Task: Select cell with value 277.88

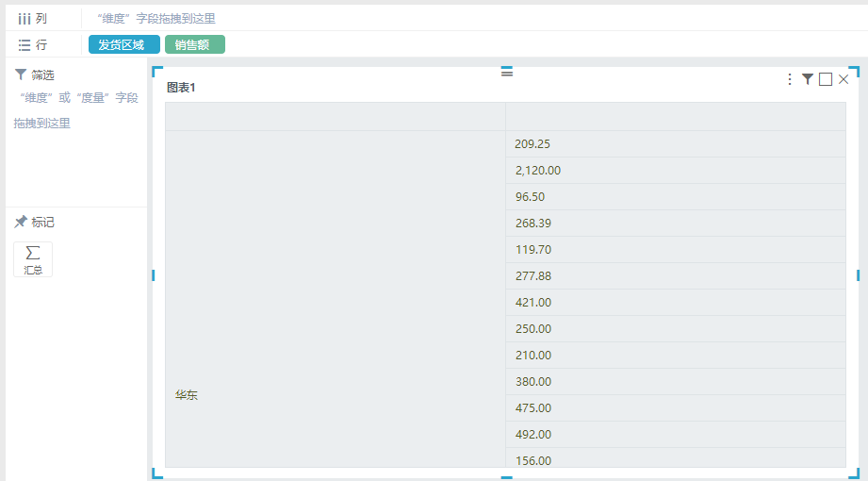Action: coord(676,276)
